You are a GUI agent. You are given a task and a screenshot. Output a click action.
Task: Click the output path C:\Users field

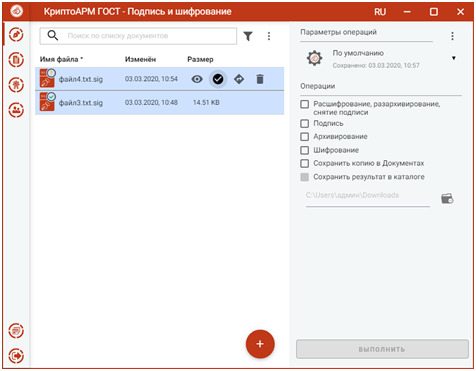coord(368,195)
